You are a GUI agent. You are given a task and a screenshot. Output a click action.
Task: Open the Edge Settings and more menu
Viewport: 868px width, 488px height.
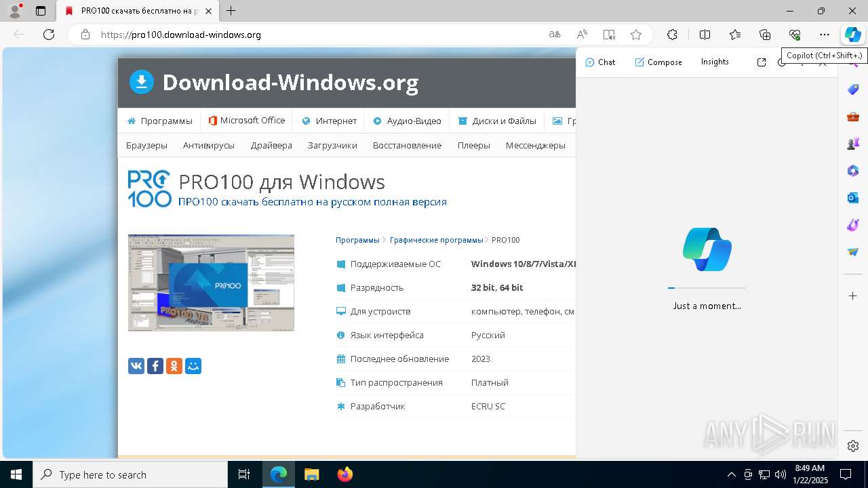tap(825, 35)
